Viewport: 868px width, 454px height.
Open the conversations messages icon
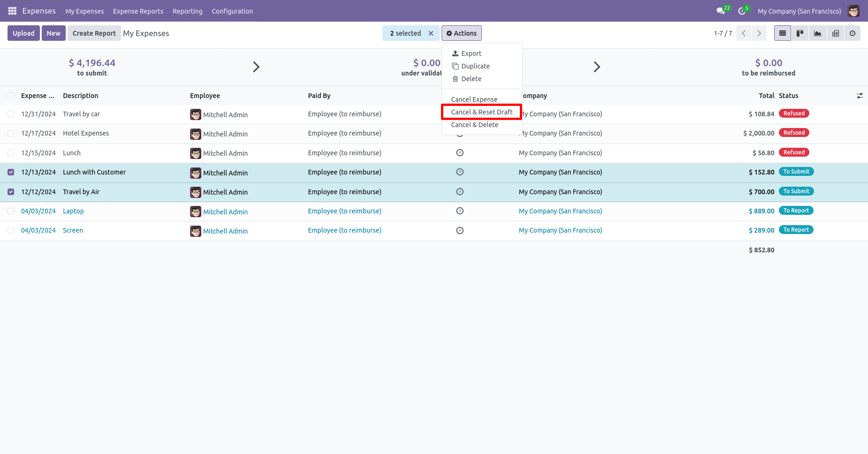(722, 11)
